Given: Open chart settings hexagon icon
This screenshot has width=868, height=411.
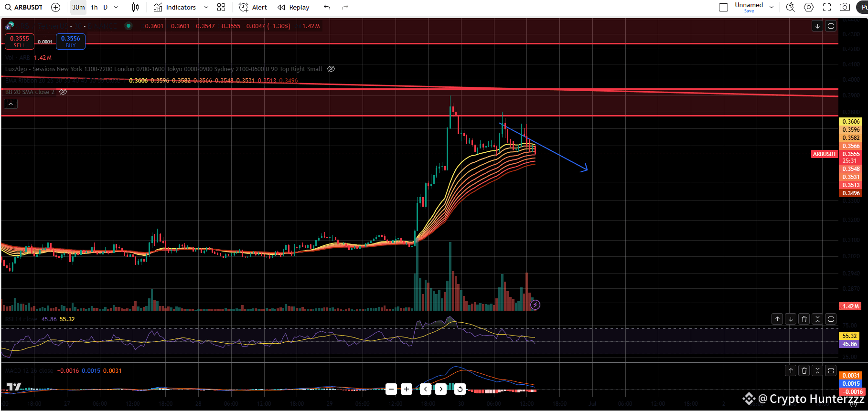Looking at the screenshot, I should [x=808, y=7].
